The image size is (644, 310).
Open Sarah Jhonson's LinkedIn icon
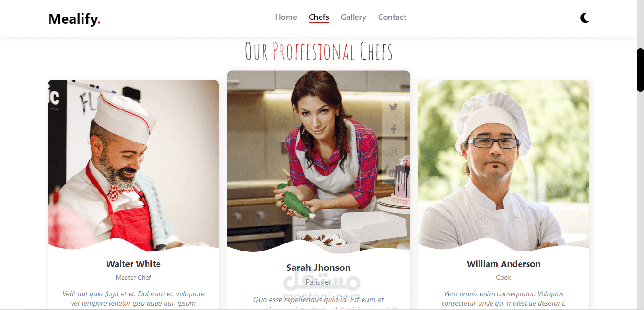tap(394, 174)
